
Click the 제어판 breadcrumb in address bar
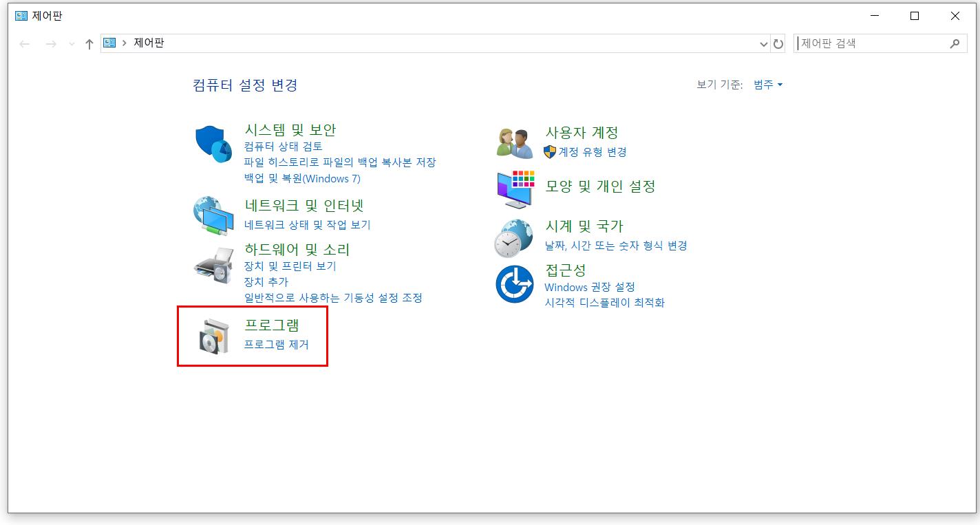149,43
